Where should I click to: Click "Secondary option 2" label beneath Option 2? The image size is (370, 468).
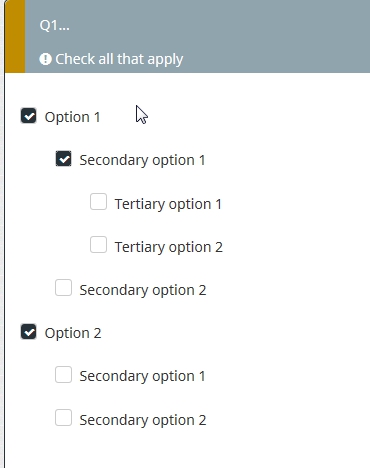click(143, 420)
